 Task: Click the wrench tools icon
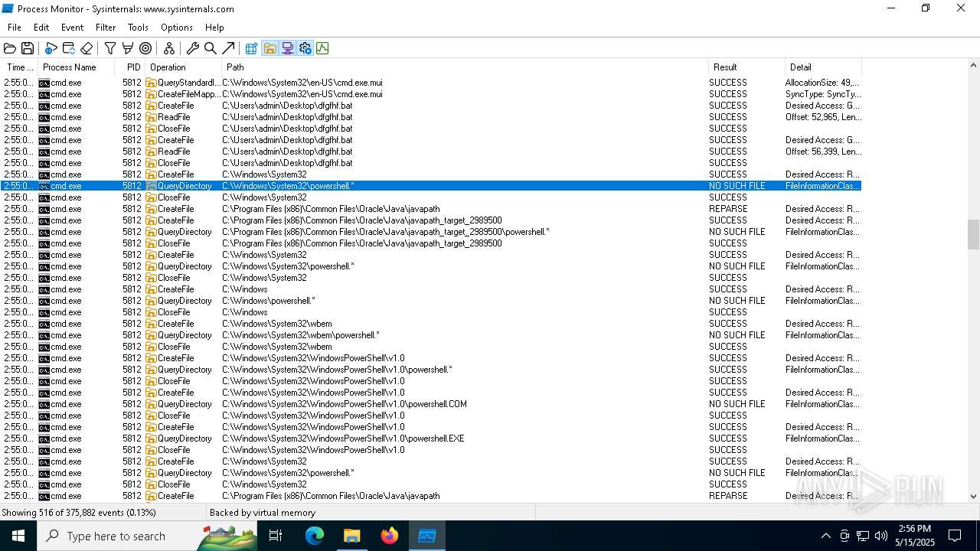[x=193, y=48]
